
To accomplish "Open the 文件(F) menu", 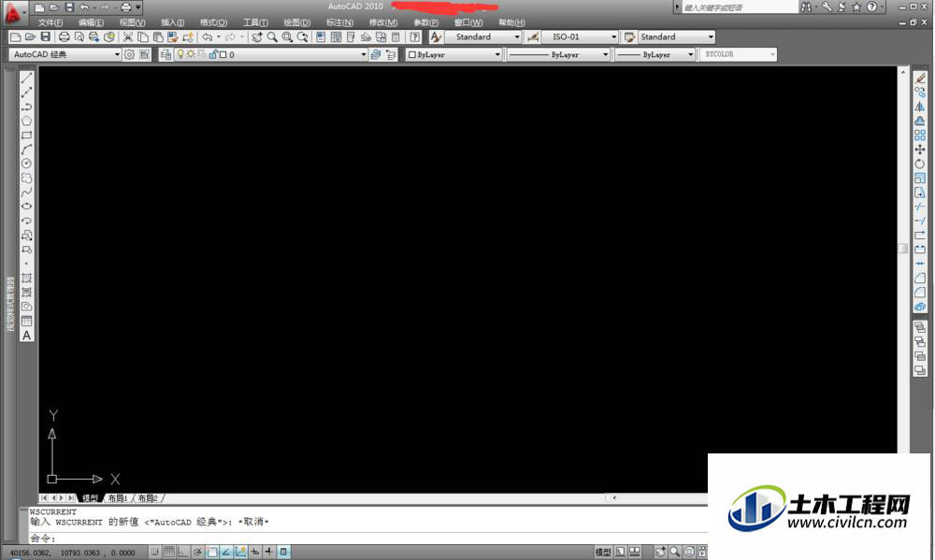I will tap(50, 22).
